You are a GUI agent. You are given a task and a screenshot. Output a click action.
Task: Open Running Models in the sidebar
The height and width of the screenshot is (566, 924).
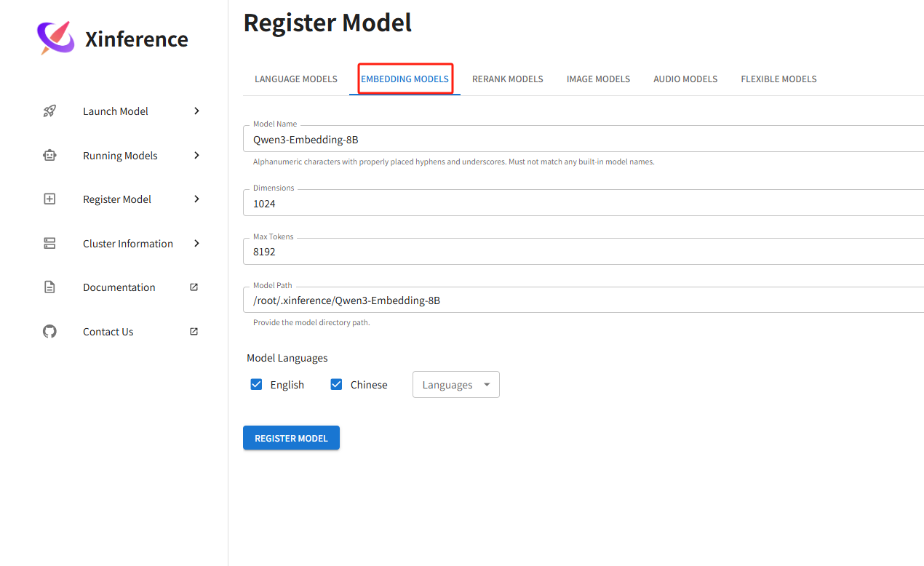click(122, 155)
